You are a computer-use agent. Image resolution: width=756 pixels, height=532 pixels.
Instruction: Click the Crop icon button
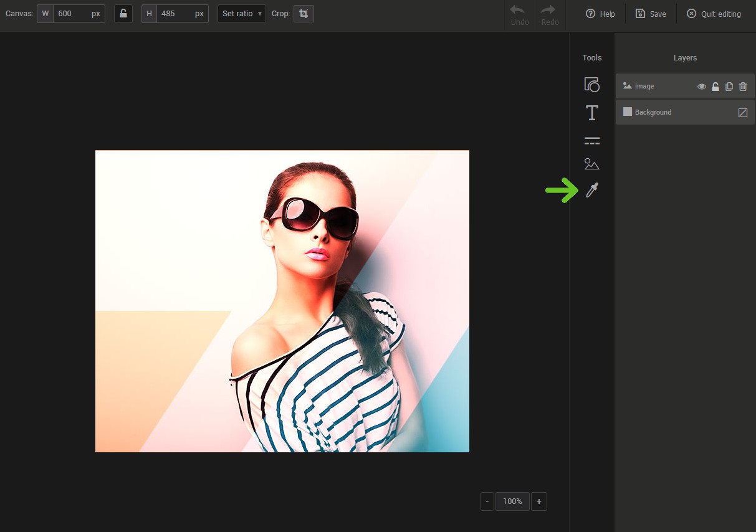pyautogui.click(x=304, y=14)
